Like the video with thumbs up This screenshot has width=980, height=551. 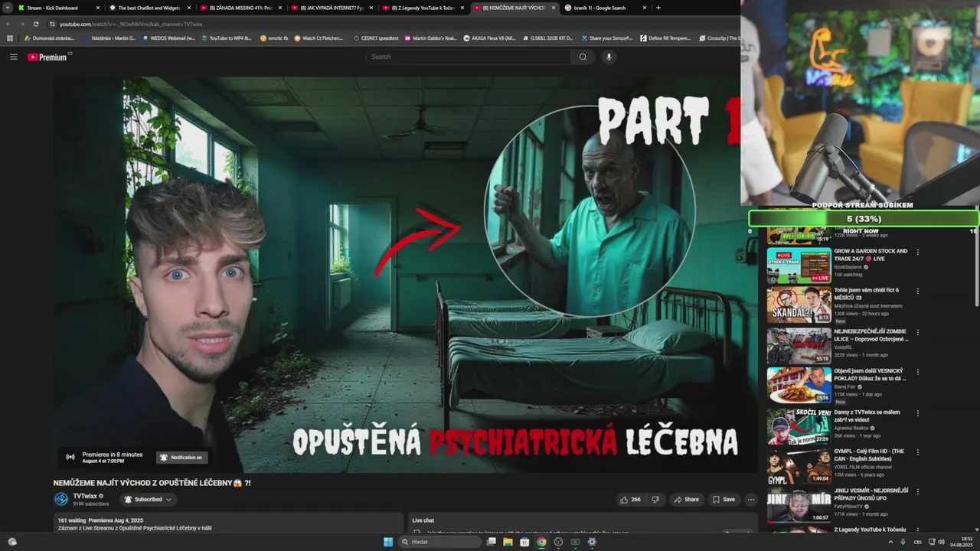coord(631,499)
